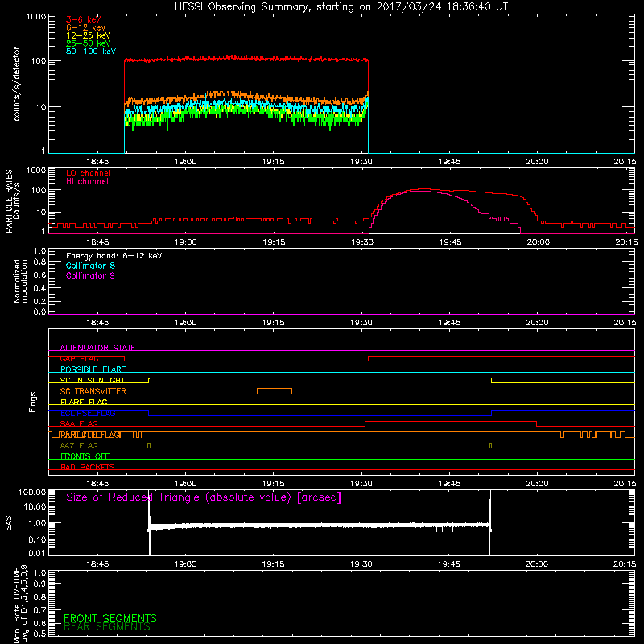Viewport: 644px width, 644px height.
Task: Click the FRONTS_OFF flag label
Action: click(85, 456)
